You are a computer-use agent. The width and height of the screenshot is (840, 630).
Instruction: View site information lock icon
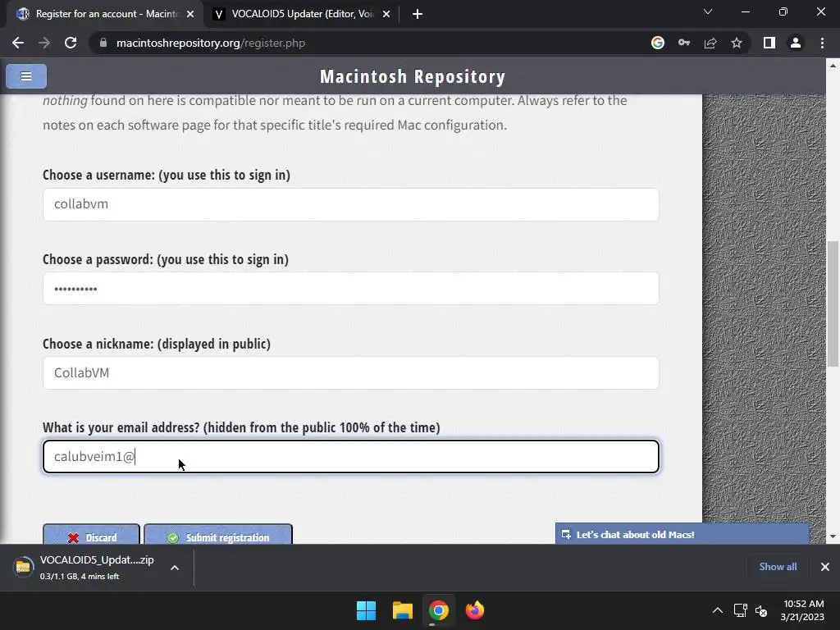tap(103, 43)
